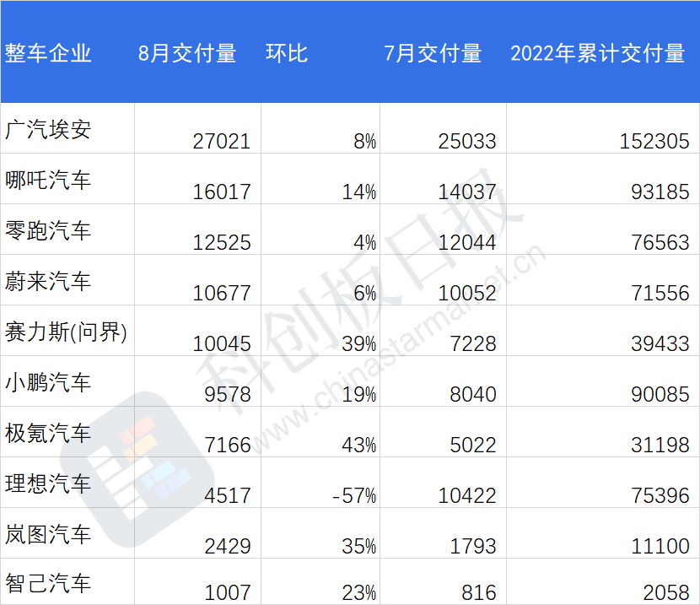Click the 2022年累计交付量 header

click(x=597, y=53)
